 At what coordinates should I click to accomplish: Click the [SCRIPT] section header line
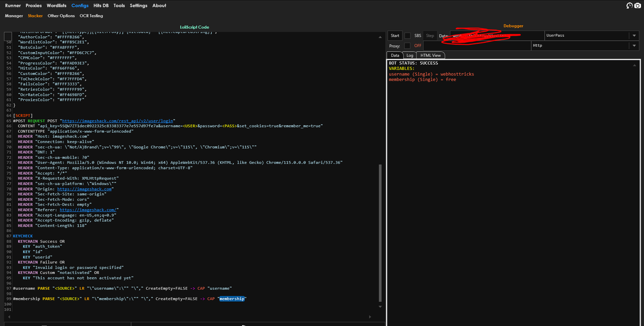coord(23,115)
